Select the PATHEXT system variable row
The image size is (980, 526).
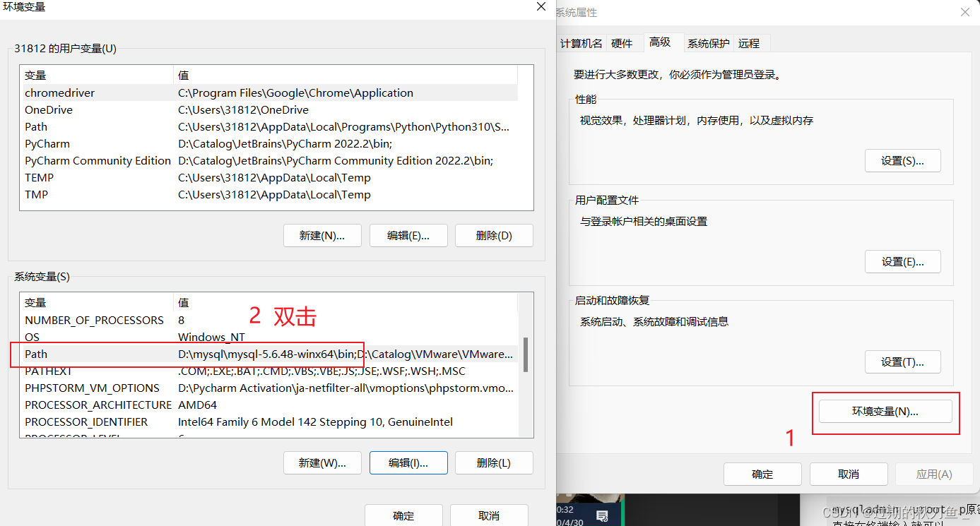pyautogui.click(x=268, y=371)
